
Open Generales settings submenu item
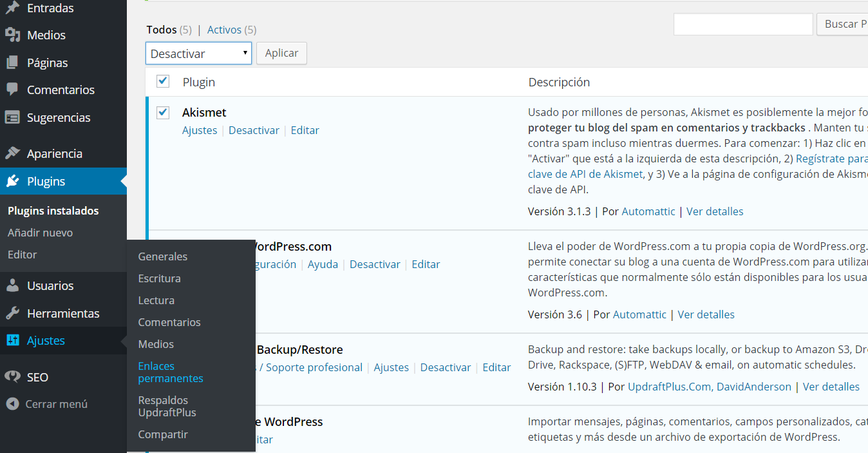(163, 256)
